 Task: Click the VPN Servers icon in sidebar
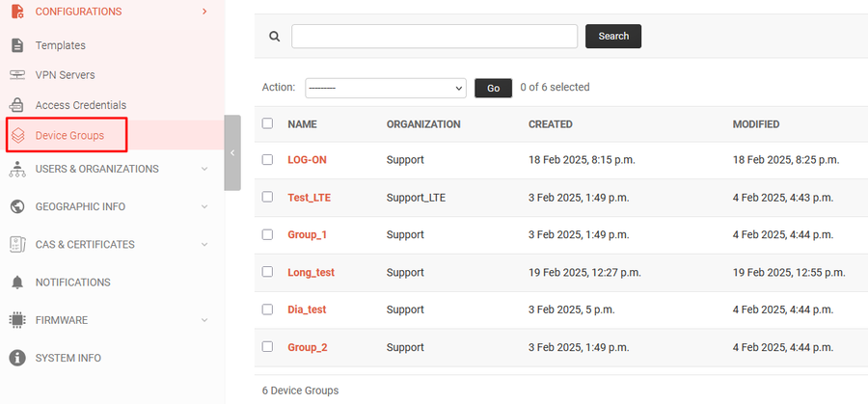coord(16,75)
